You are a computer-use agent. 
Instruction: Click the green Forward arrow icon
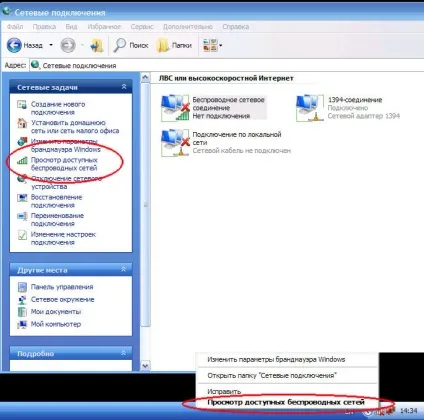point(68,45)
